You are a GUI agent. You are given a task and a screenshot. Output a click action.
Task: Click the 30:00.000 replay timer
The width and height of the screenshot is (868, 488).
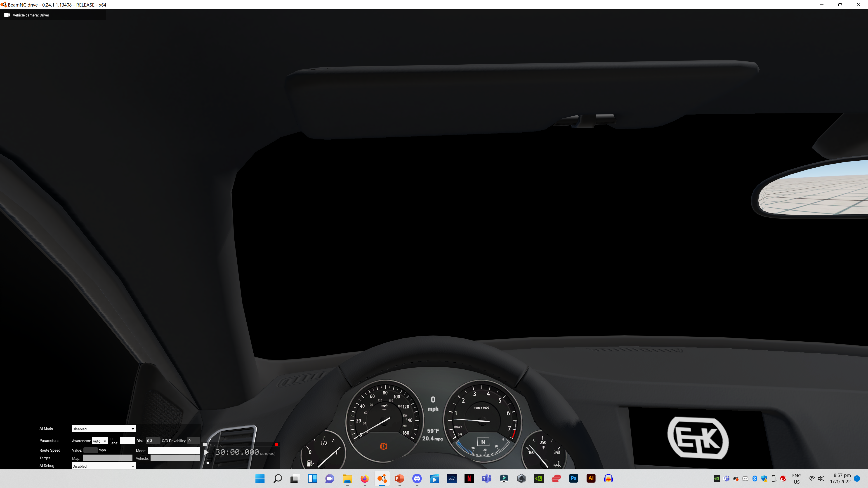tap(237, 452)
